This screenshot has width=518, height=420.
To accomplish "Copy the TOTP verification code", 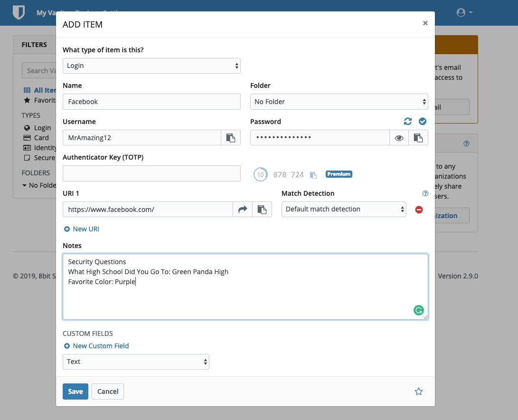I will pyautogui.click(x=313, y=175).
